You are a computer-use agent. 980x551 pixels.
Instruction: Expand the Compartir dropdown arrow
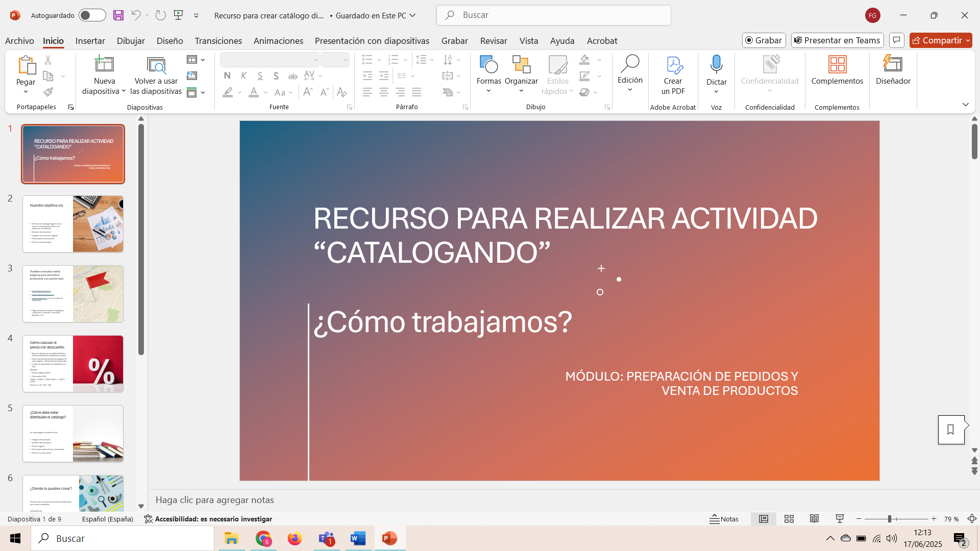pos(968,40)
